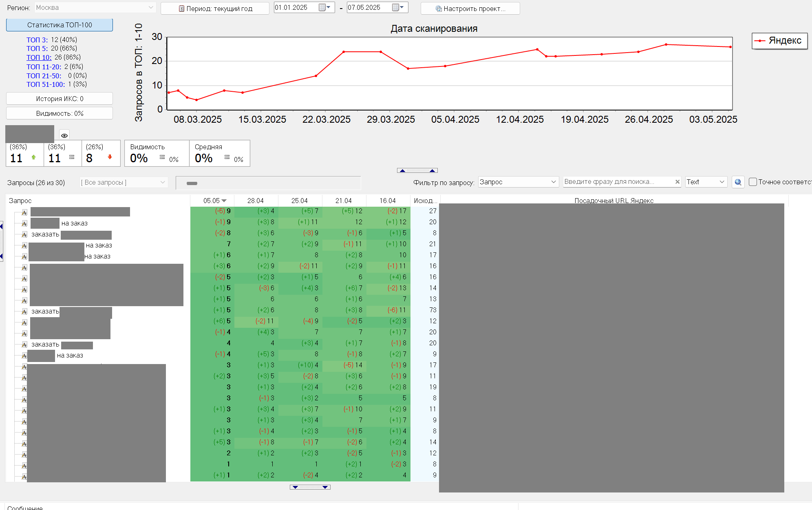Enable the Точное соответствие checkbox
The height and width of the screenshot is (510, 812).
pyautogui.click(x=753, y=182)
